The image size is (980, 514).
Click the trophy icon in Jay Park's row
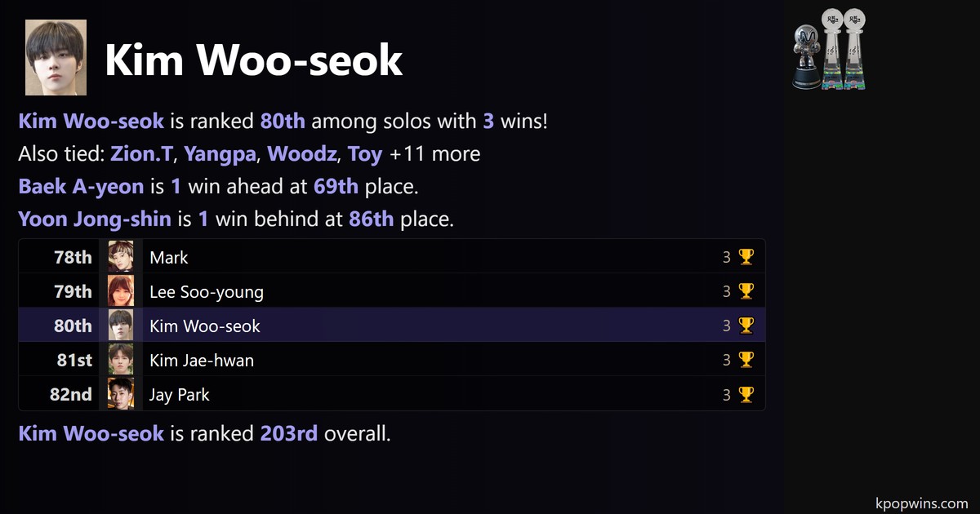746,395
